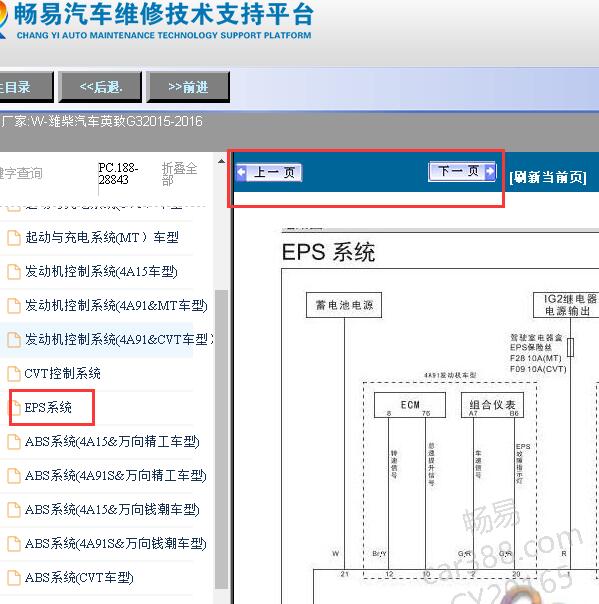Click document icon beside 起动与充电系统(MT)
The image size is (599, 604).
point(14,238)
